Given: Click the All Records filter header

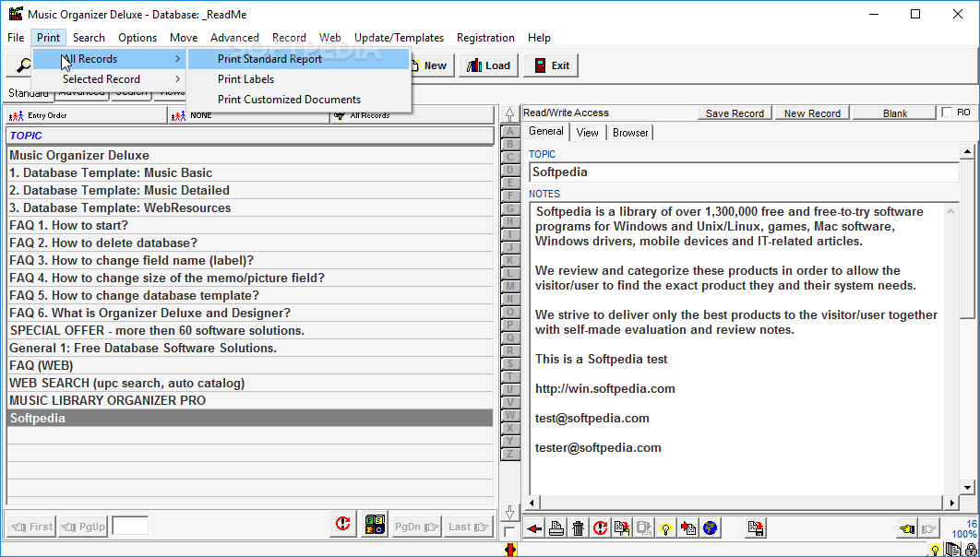Looking at the screenshot, I should (x=412, y=115).
